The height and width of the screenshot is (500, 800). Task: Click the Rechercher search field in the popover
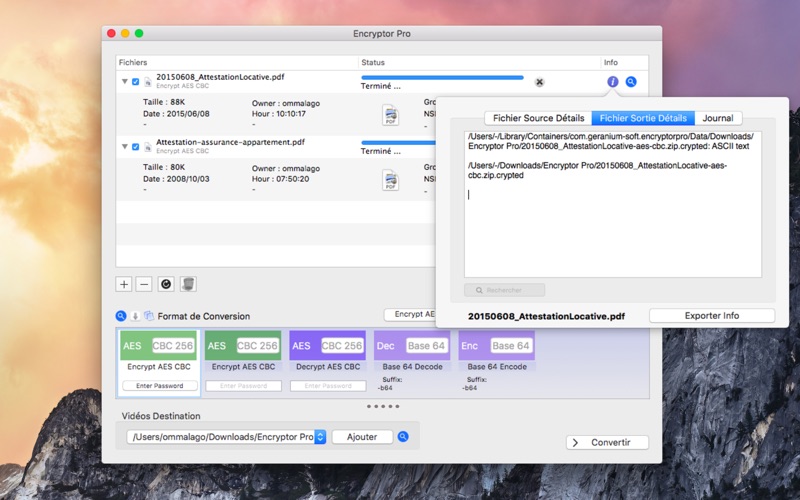tap(505, 290)
